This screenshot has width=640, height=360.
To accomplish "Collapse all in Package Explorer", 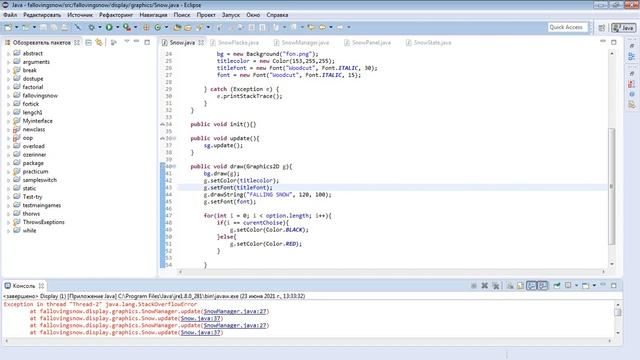I will point(88,42).
